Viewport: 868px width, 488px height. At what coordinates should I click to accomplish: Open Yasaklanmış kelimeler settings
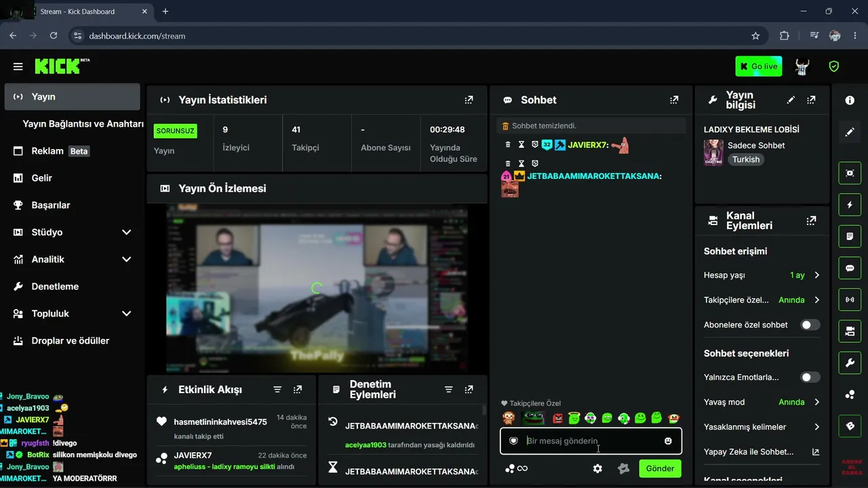tap(762, 427)
